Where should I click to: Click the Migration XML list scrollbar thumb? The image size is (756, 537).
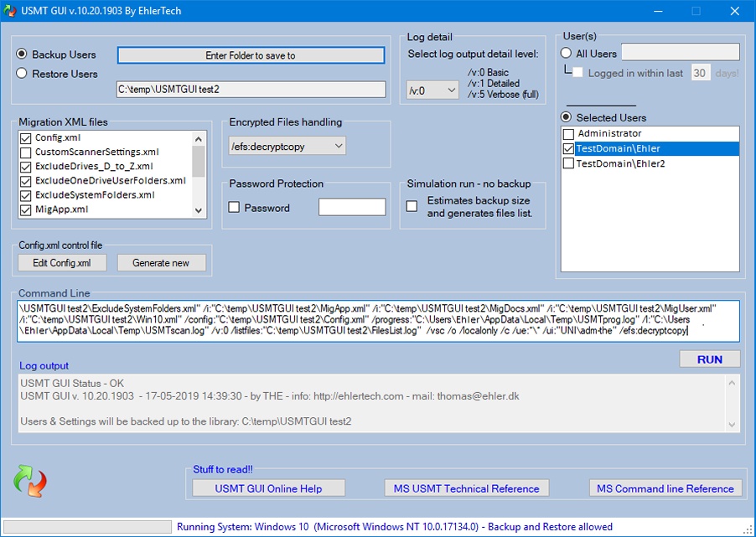(199, 161)
